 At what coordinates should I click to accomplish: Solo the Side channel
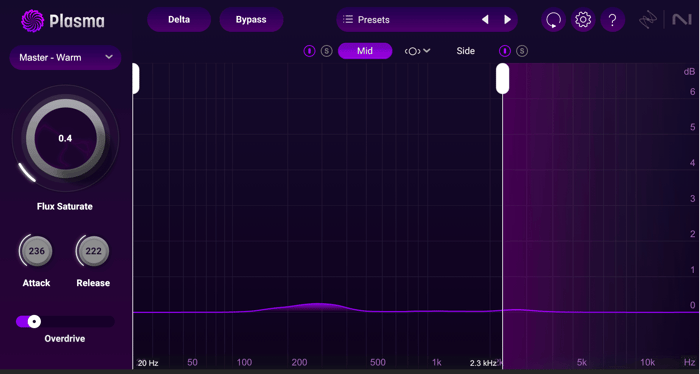[522, 51]
